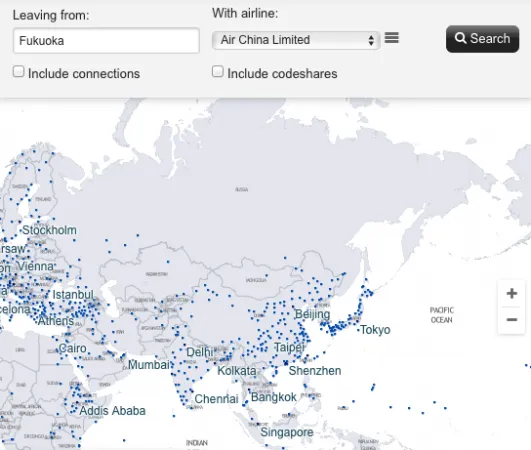The height and width of the screenshot is (450, 531).
Task: Click the Beijing map label
Action: [313, 314]
